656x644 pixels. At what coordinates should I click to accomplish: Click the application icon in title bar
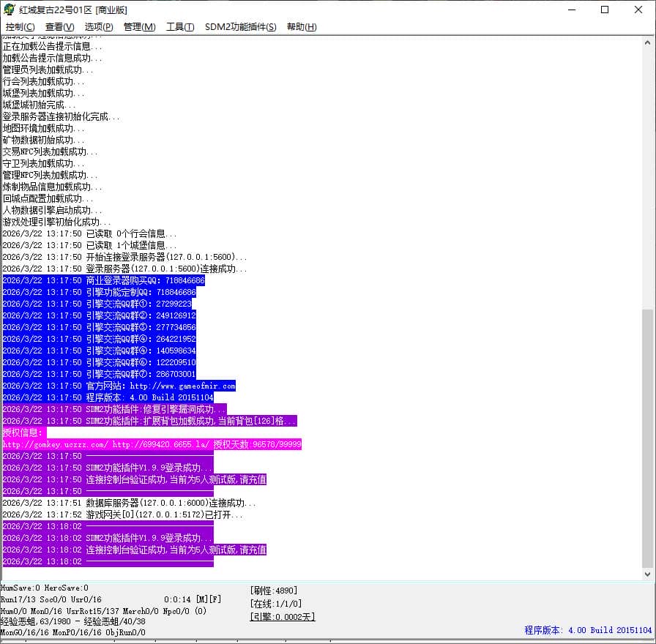tap(10, 10)
